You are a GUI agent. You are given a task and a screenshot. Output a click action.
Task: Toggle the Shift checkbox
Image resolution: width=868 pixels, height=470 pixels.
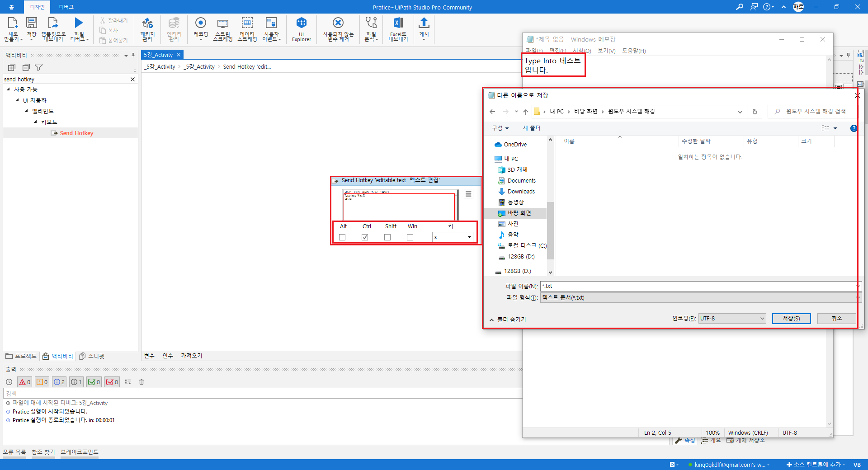tap(387, 237)
